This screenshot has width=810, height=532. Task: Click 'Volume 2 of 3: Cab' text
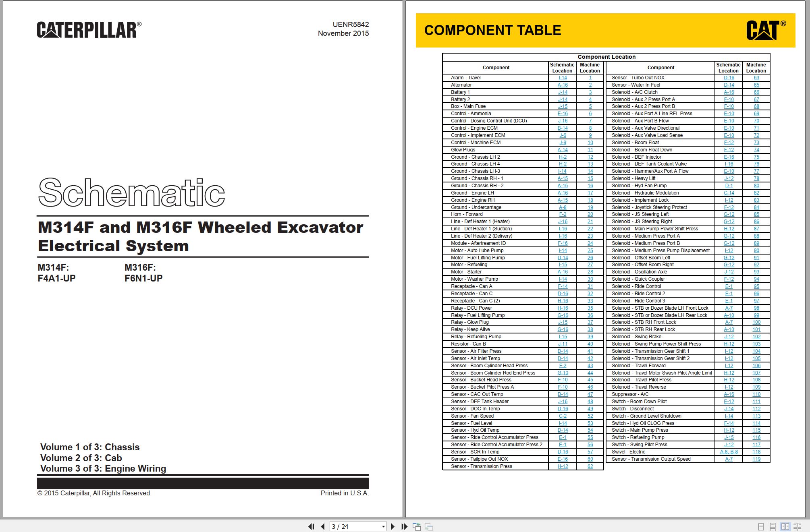81,458
